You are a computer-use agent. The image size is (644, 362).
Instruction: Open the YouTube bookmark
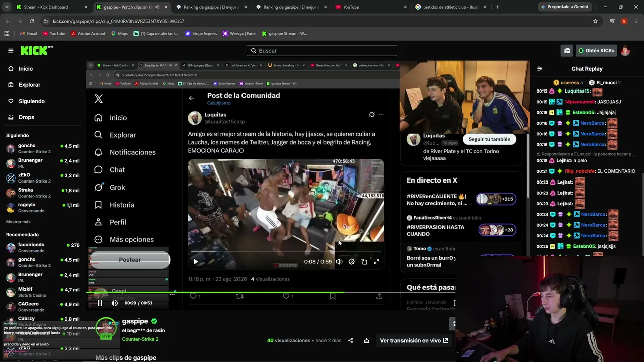[x=54, y=34]
